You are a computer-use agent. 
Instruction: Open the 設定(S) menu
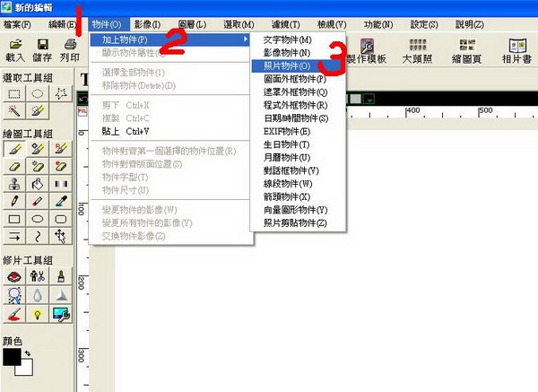(x=424, y=25)
